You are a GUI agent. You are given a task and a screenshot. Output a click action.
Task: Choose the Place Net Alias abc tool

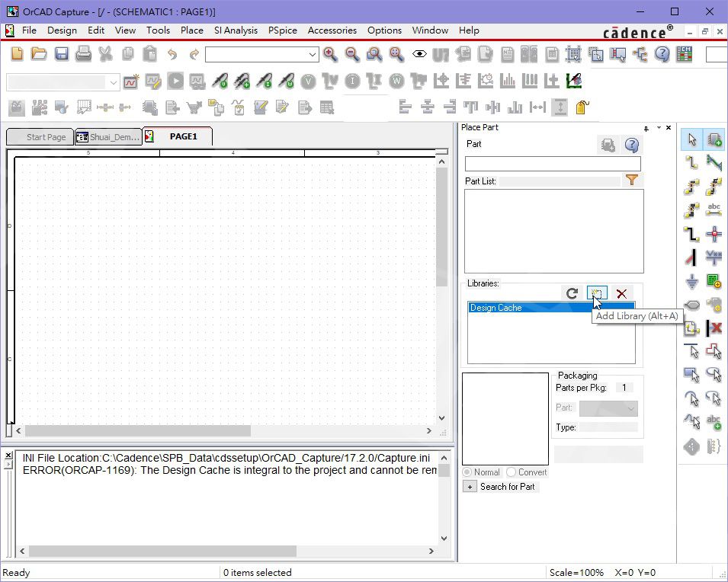[714, 209]
